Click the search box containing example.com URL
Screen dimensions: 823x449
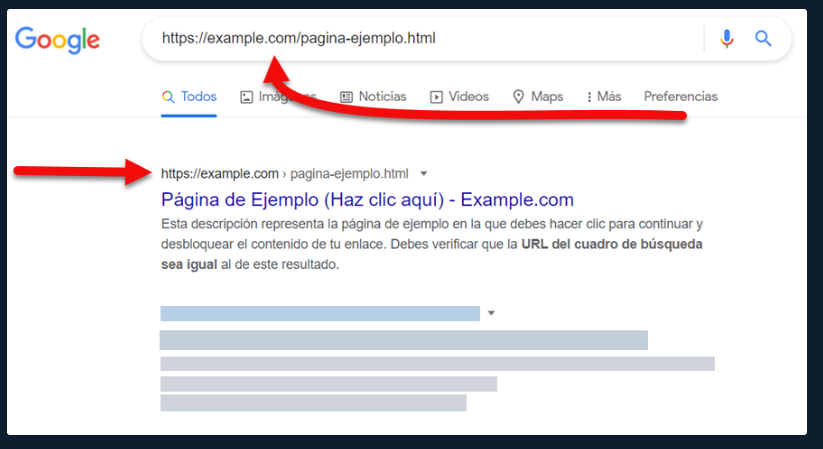click(x=467, y=39)
